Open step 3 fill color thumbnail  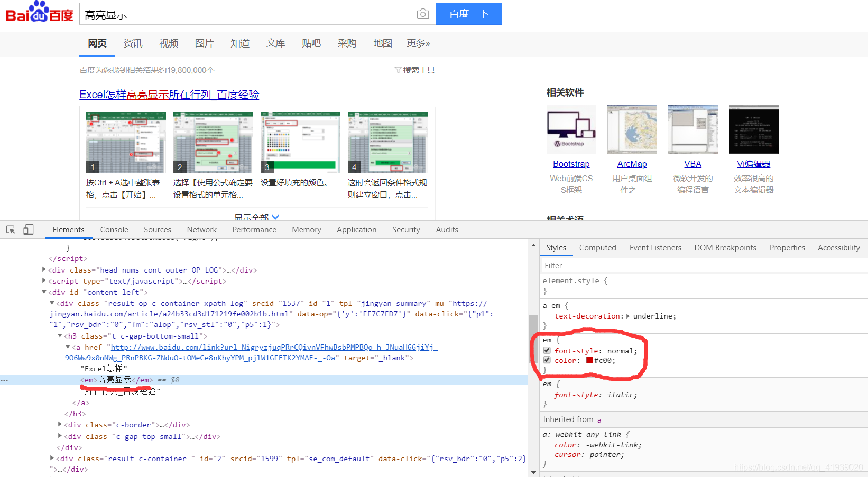coord(300,142)
